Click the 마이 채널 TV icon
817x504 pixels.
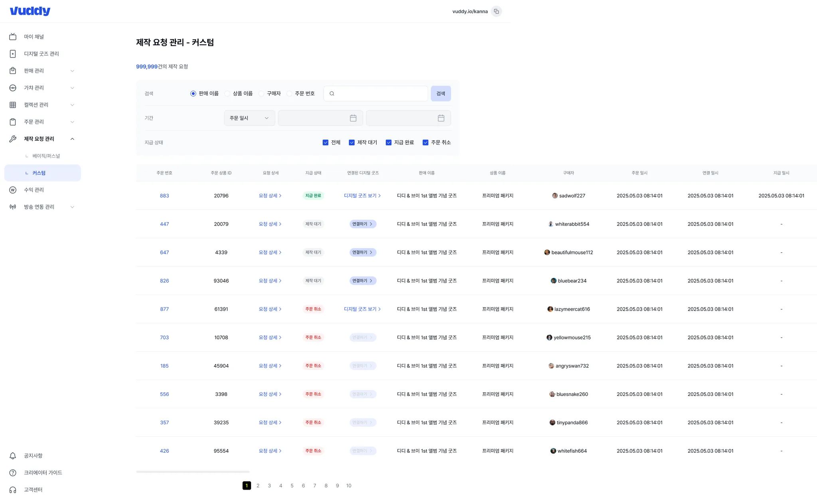[13, 37]
